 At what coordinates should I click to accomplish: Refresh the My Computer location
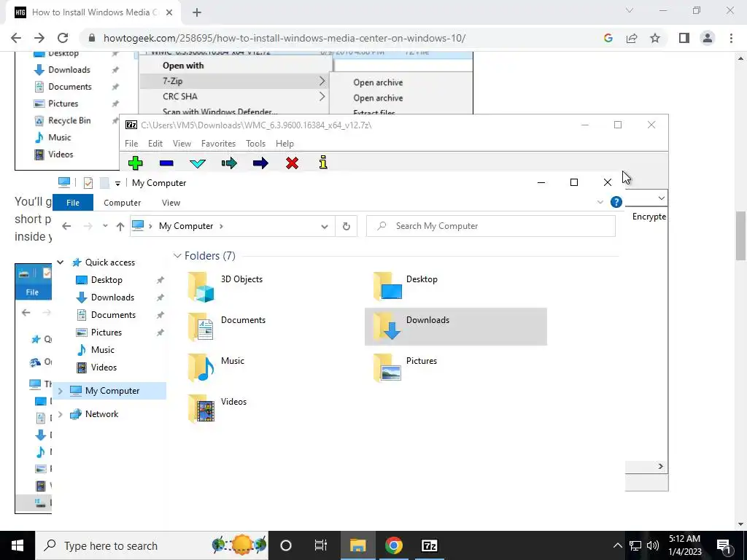point(347,226)
